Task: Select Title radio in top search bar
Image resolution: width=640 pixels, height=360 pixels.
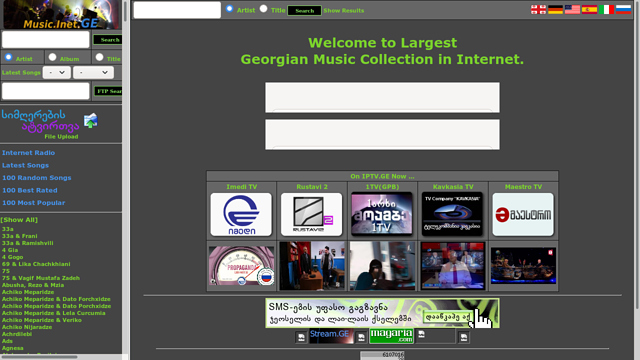Action: tap(264, 9)
